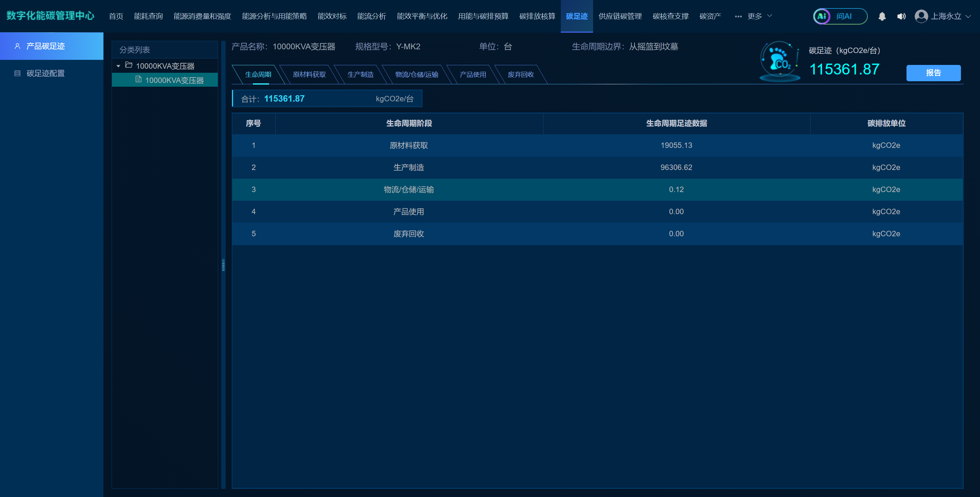Click the three-dot icon beside 更多
The width and height of the screenshot is (980, 497).
pos(738,16)
